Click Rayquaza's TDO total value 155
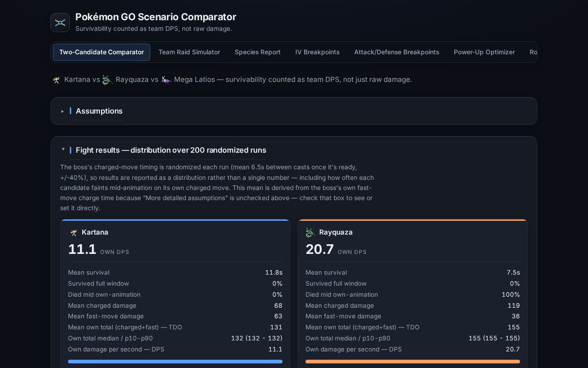 pos(514,327)
